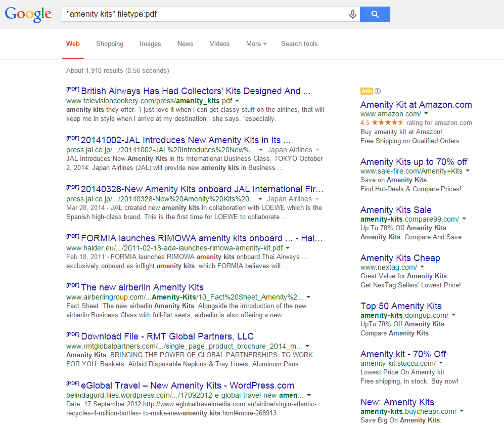This screenshot has height=425, width=504.
Task: Click the amenity-kits.compare99.com URL text
Action: (x=410, y=219)
